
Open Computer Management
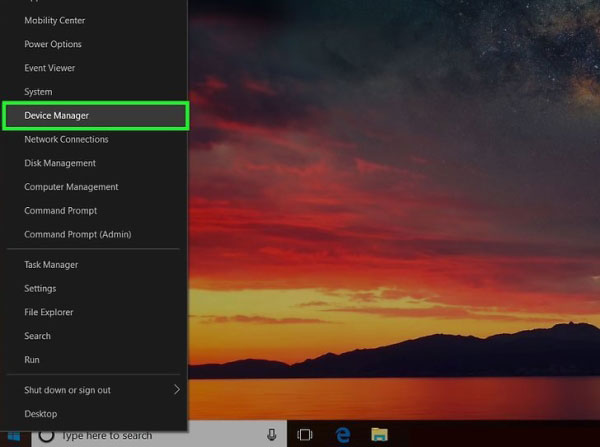point(71,187)
